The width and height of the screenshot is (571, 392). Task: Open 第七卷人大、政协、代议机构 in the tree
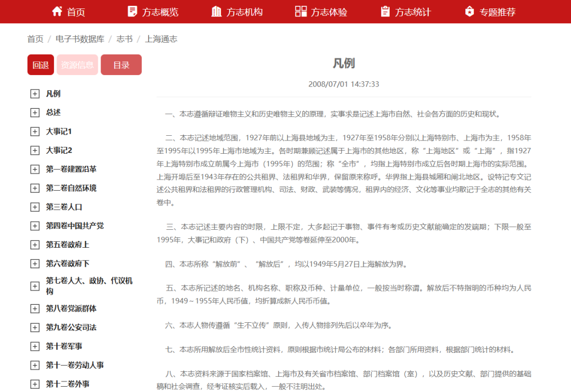[89, 286]
